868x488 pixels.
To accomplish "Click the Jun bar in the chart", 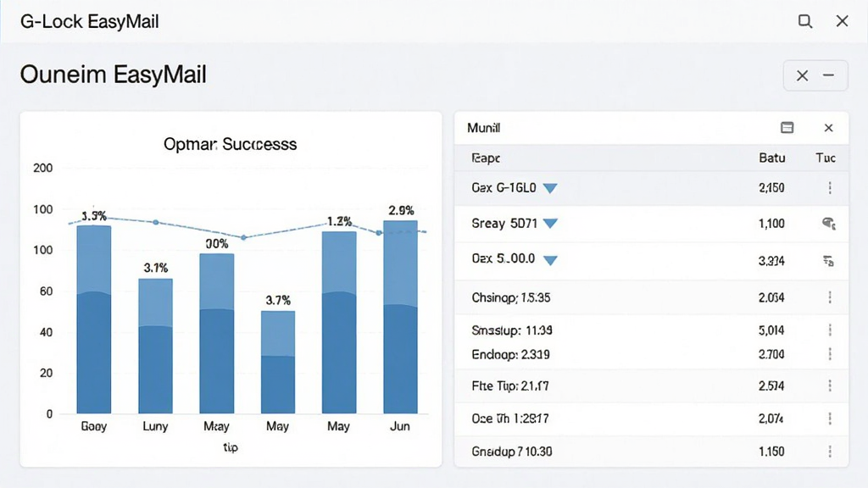I will coord(400,317).
